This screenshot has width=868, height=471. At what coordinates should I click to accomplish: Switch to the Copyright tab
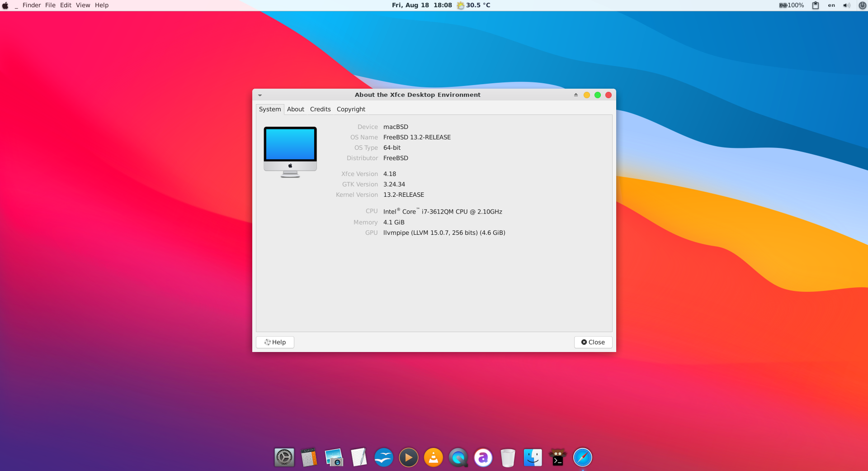tap(351, 109)
